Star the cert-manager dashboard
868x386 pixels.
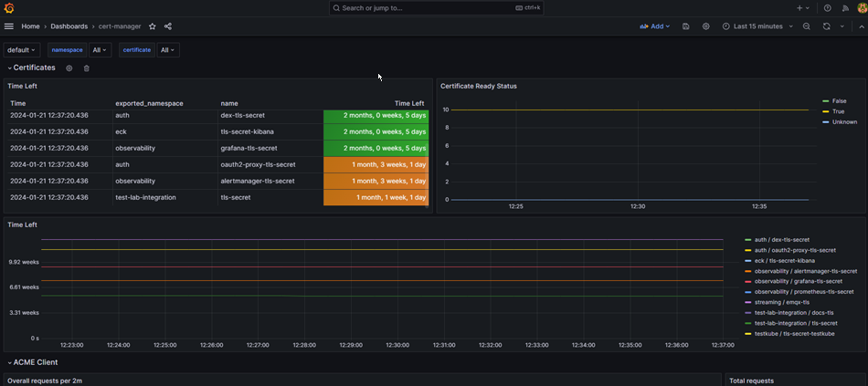coord(153,26)
